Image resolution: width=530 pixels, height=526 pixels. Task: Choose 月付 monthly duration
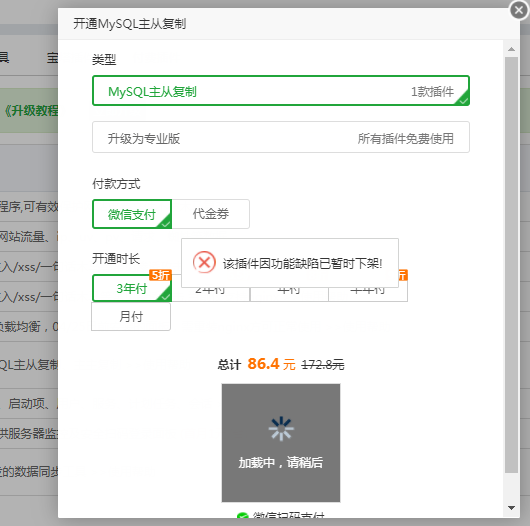[x=131, y=316]
